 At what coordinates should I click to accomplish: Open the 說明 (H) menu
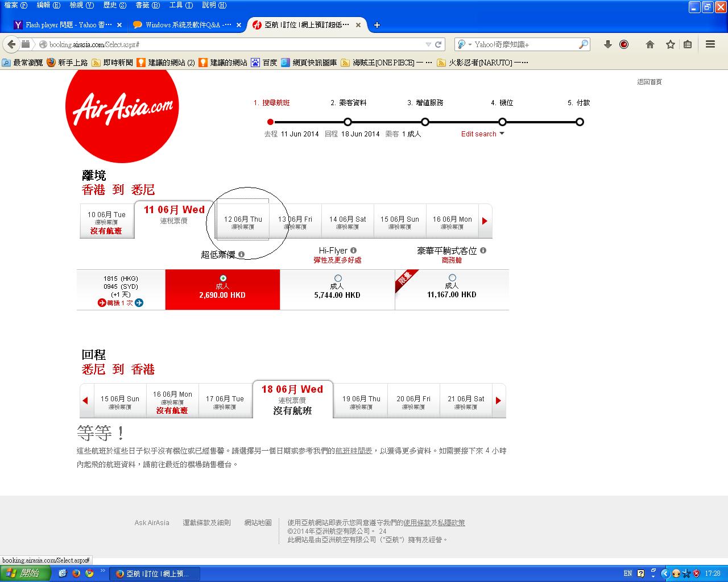214,5
